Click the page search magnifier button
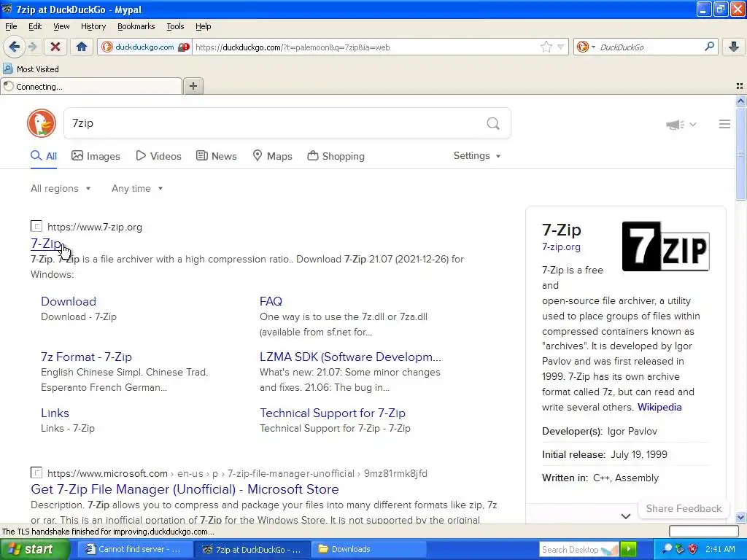Screen dimensions: 747x560 click(x=493, y=124)
